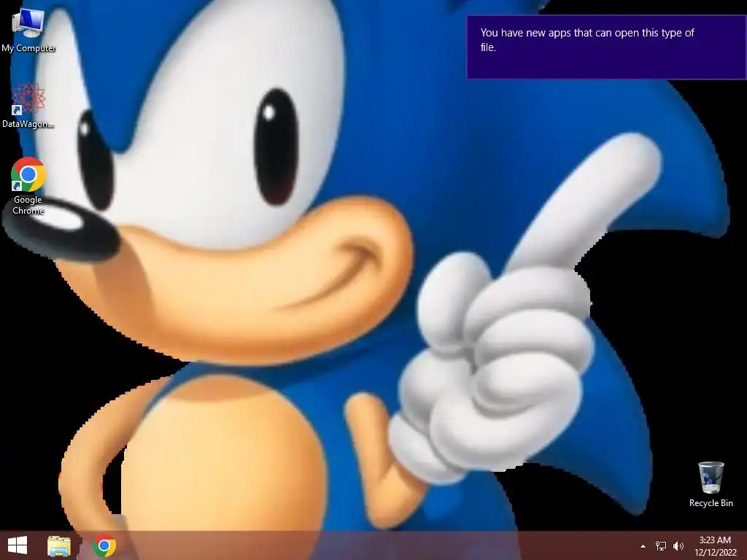This screenshot has height=560, width=747.
Task: Open the My Computer desktop icon
Action: (x=28, y=31)
